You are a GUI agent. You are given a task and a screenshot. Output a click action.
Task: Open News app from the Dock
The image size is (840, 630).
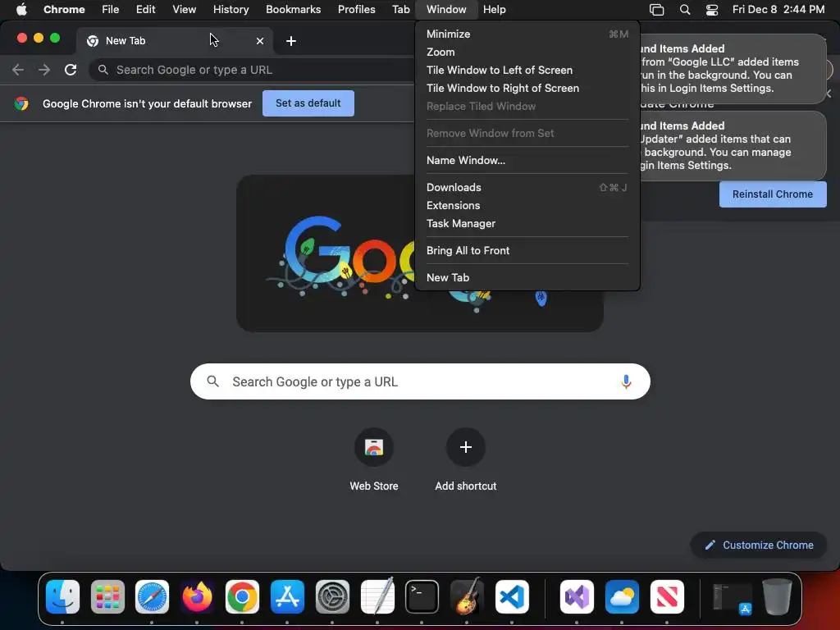coord(667,596)
